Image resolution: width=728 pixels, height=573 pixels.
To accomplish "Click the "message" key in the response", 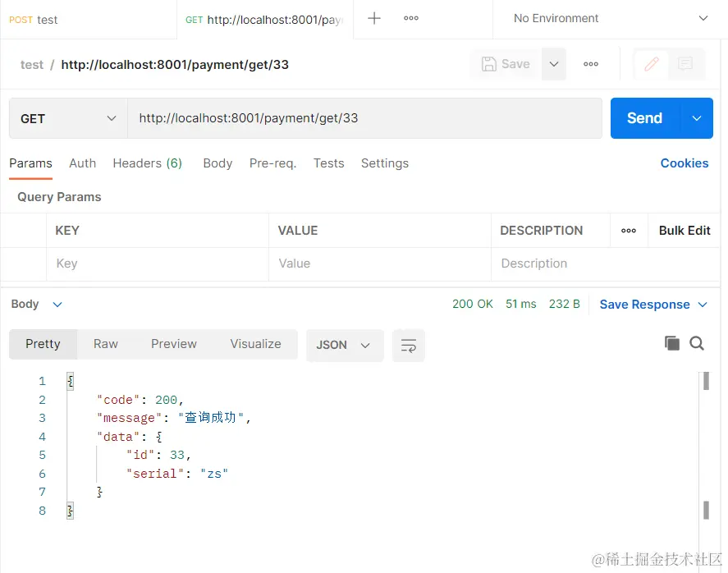I will click(x=129, y=418).
